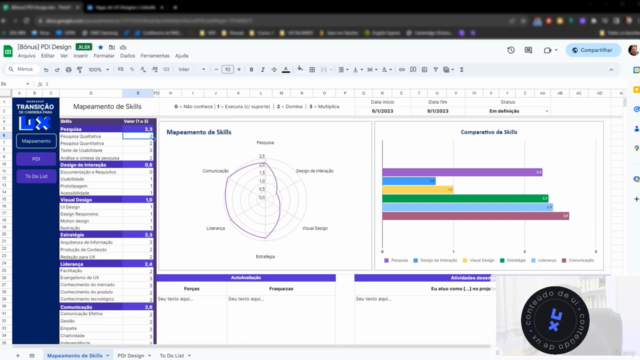Open the Inter font dropdown
The height and width of the screenshot is (360, 640).
tap(192, 70)
